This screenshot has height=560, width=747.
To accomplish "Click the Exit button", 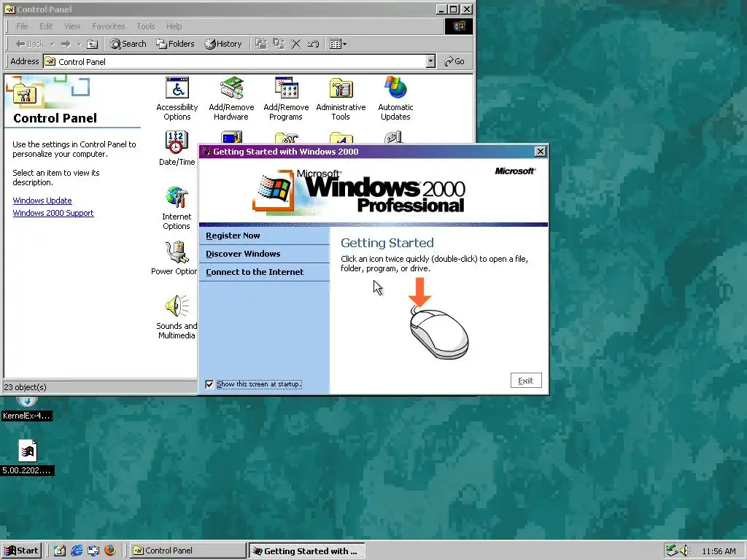I will [x=526, y=381].
